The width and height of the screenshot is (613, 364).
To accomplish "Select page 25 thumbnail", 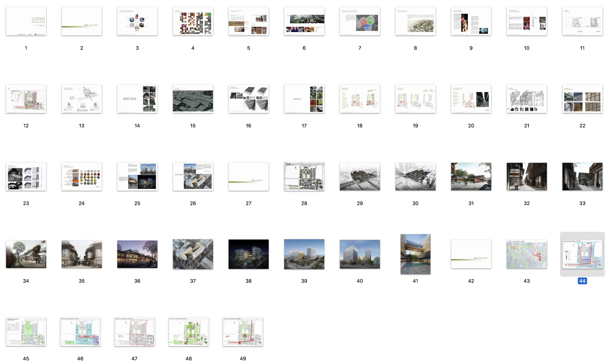I will click(x=137, y=176).
